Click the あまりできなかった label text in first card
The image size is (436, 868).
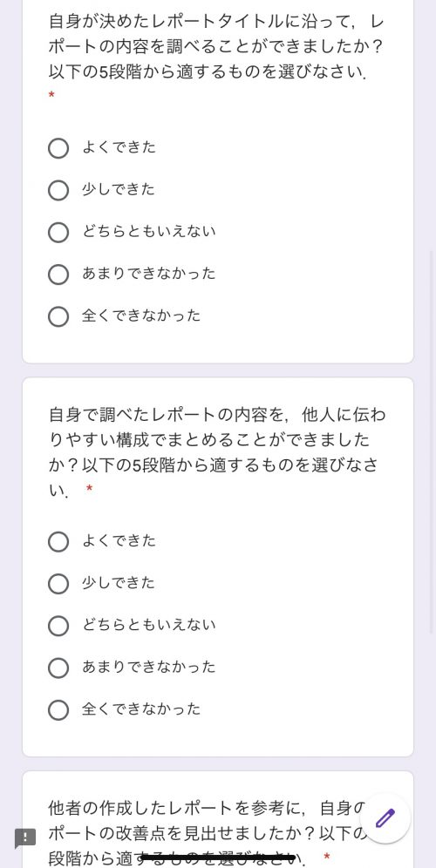click(x=148, y=274)
